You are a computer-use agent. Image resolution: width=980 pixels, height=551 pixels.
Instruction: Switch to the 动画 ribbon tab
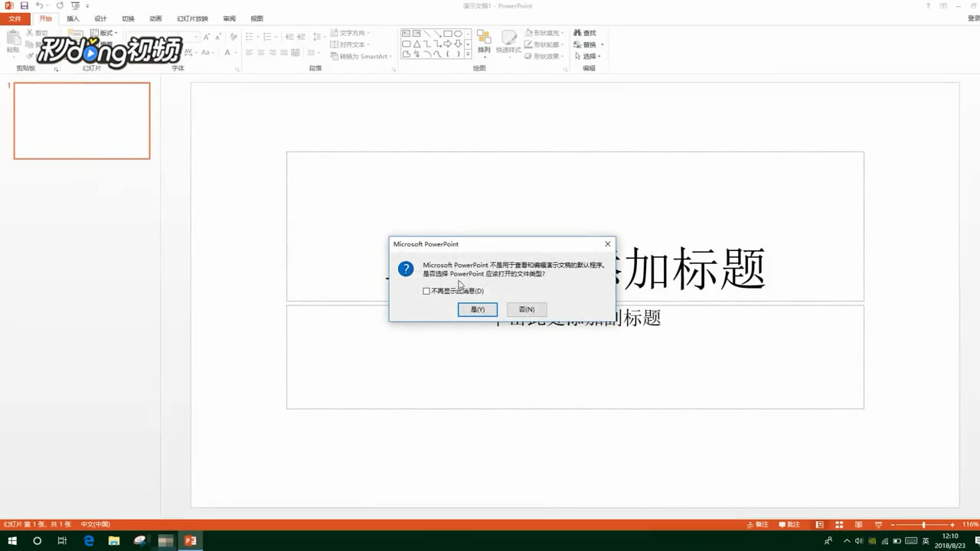[x=155, y=18]
